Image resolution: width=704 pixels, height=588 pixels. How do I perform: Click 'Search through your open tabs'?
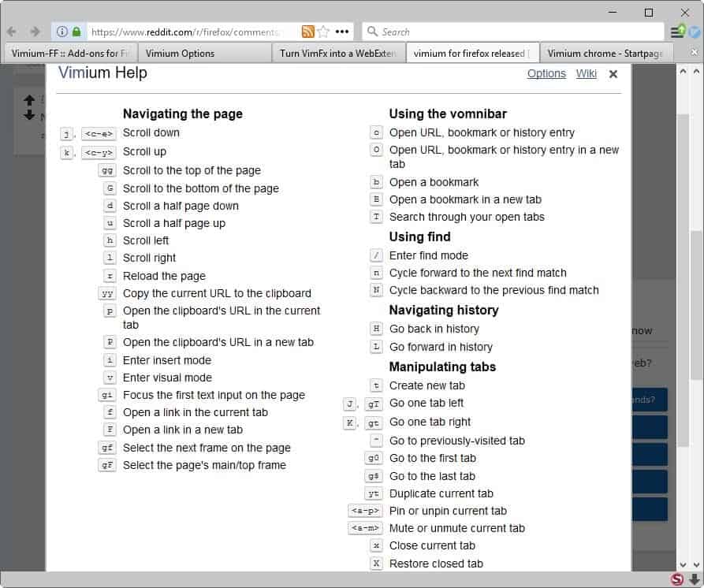[x=467, y=218]
